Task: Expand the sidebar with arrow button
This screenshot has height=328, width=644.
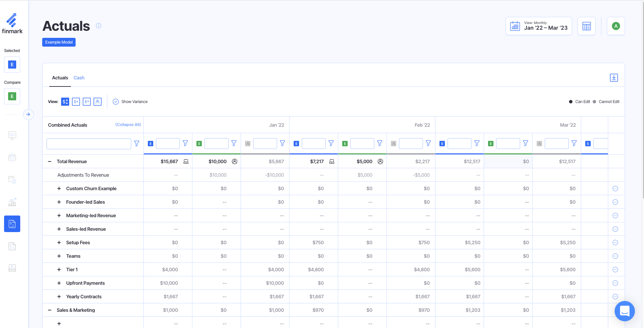Action: [x=28, y=115]
